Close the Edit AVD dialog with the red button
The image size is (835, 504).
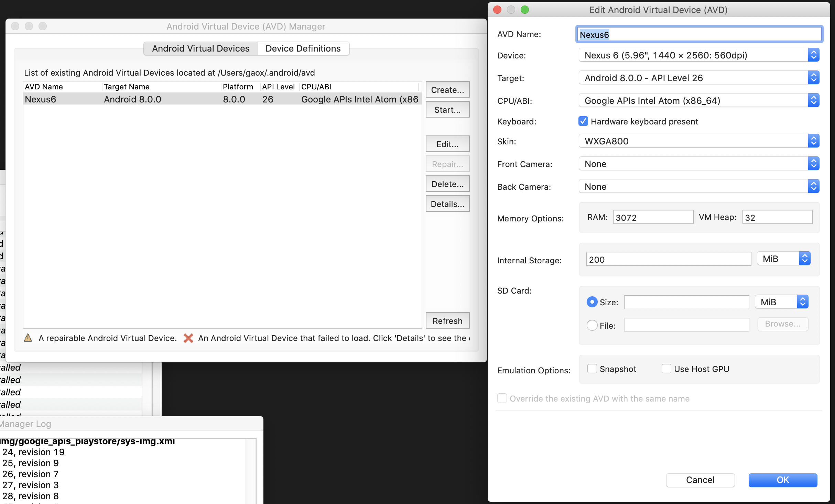pos(497,10)
